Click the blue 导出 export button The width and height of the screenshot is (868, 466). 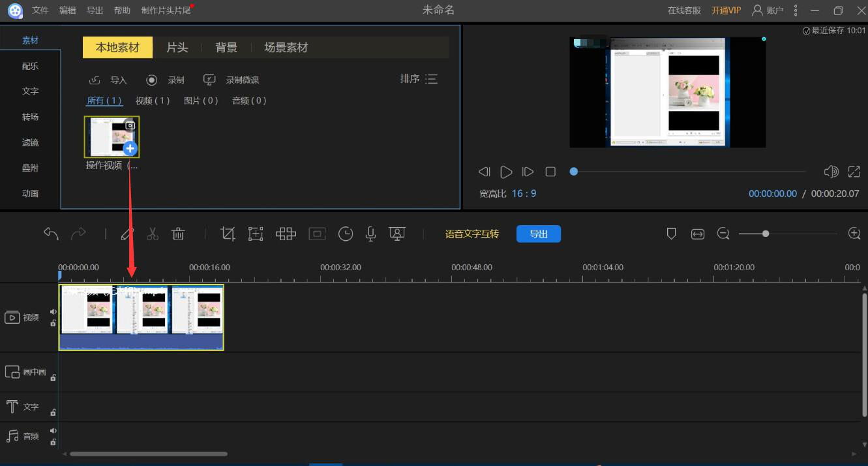(x=538, y=234)
